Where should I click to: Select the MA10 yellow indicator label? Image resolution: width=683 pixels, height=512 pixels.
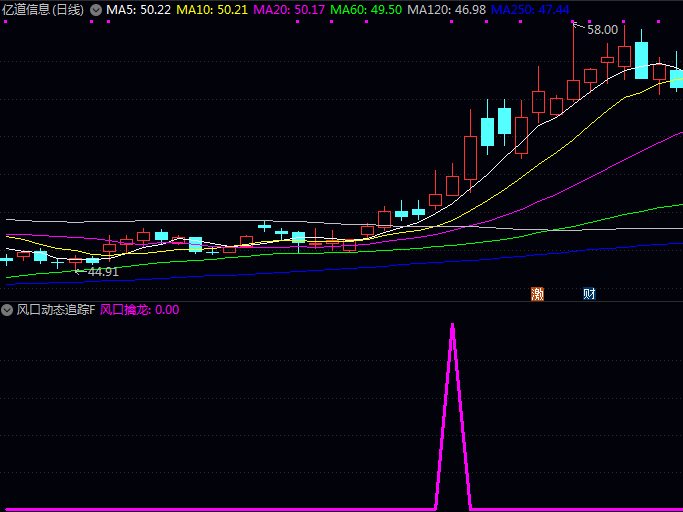pos(211,10)
